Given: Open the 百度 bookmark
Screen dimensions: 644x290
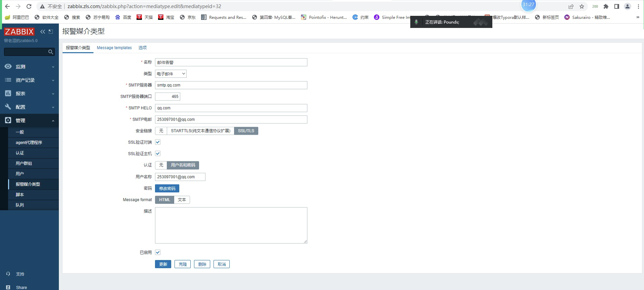Looking at the screenshot, I should (123, 17).
